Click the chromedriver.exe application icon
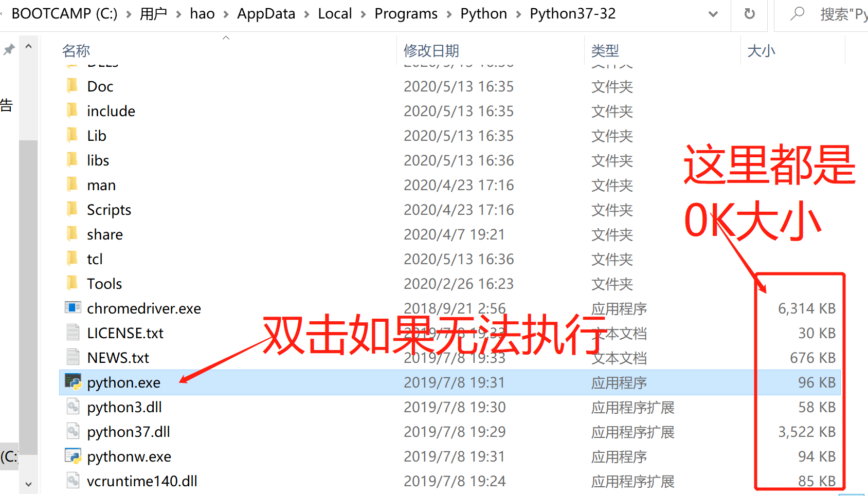The image size is (868, 496). (x=72, y=307)
